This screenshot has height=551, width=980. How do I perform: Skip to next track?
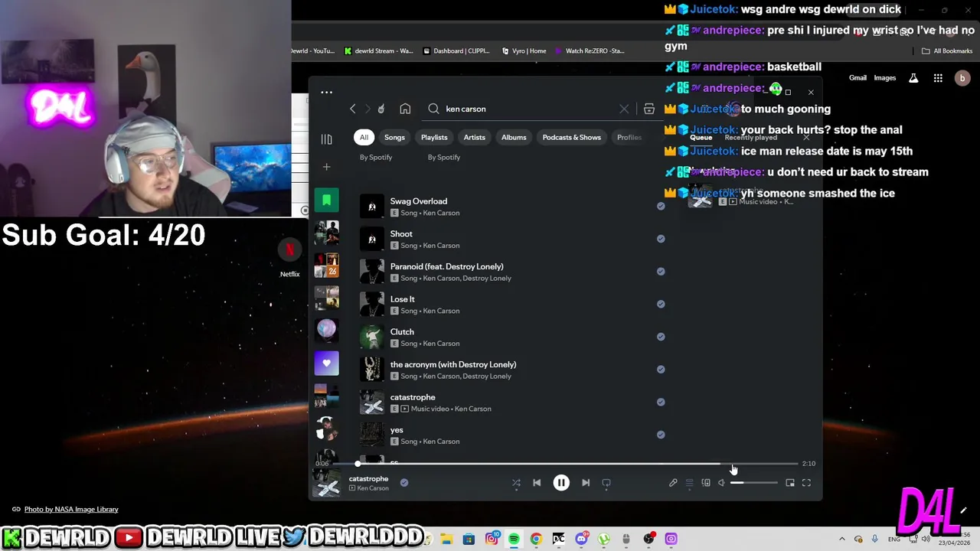[x=586, y=483]
